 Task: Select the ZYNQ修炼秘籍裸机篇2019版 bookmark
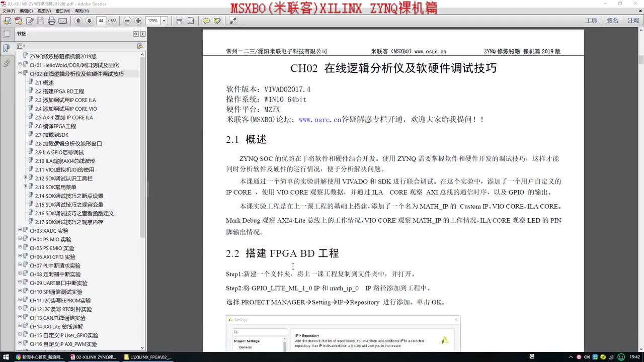(x=63, y=56)
